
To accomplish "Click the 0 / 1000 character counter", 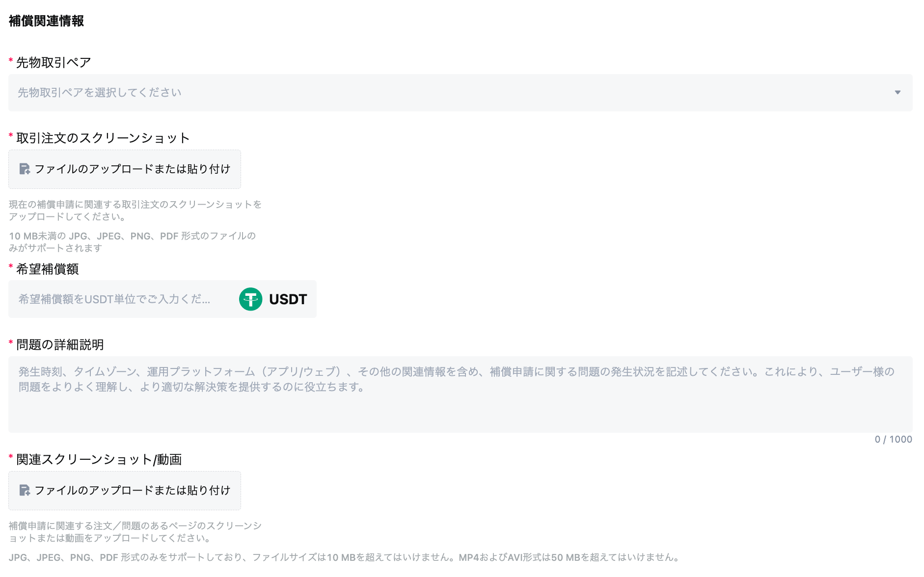I will (893, 440).
